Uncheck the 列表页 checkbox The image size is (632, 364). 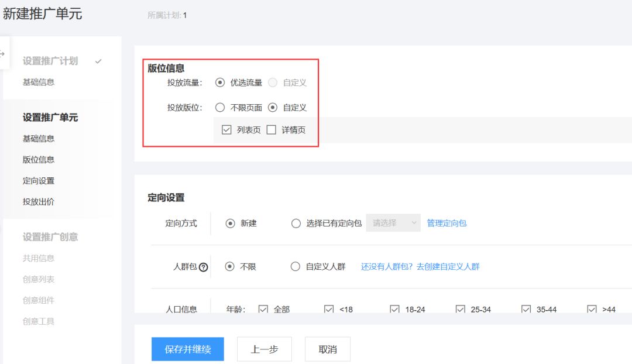[226, 130]
